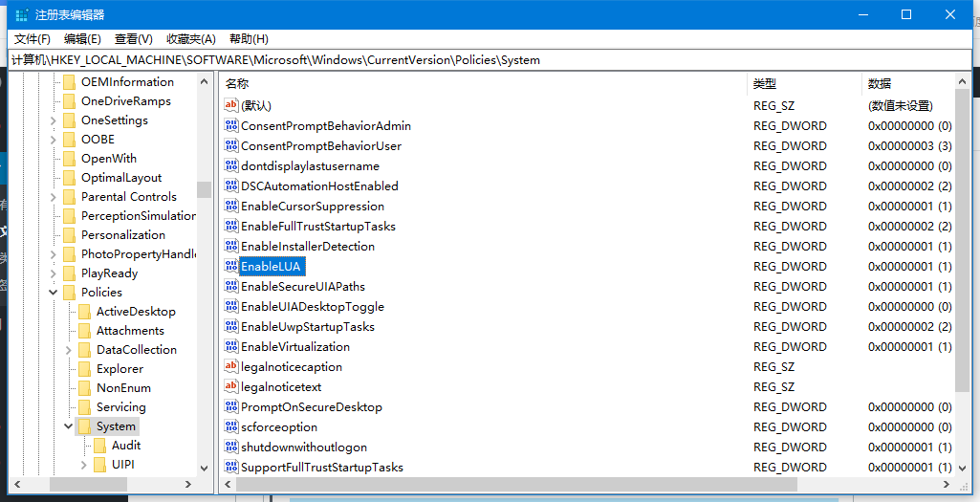Image resolution: width=980 pixels, height=502 pixels.
Task: Open the 文件(F) menu
Action: click(x=33, y=39)
